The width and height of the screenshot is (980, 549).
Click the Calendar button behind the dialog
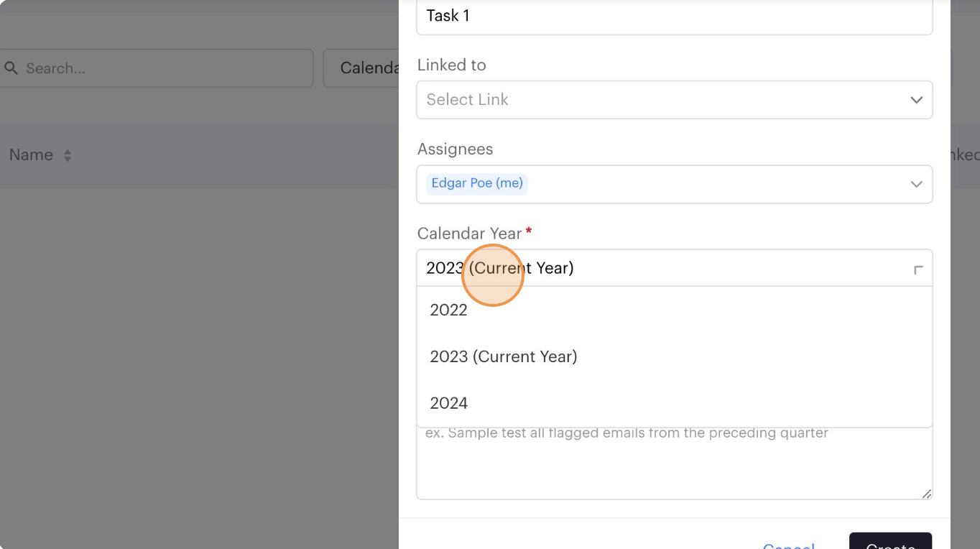(x=363, y=68)
